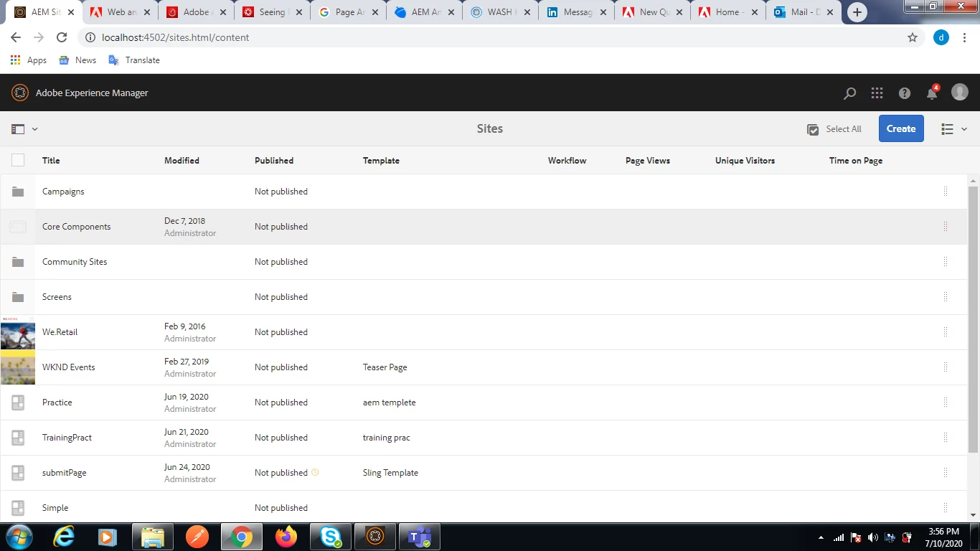Open the WKND Events row title
The width and height of the screenshot is (980, 551).
coord(68,367)
